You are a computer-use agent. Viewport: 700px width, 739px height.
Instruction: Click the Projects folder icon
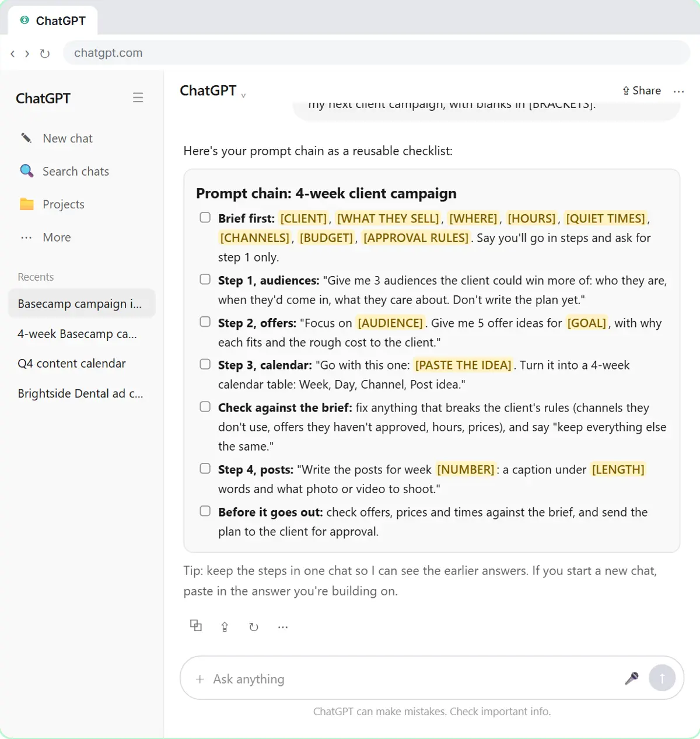(x=26, y=204)
